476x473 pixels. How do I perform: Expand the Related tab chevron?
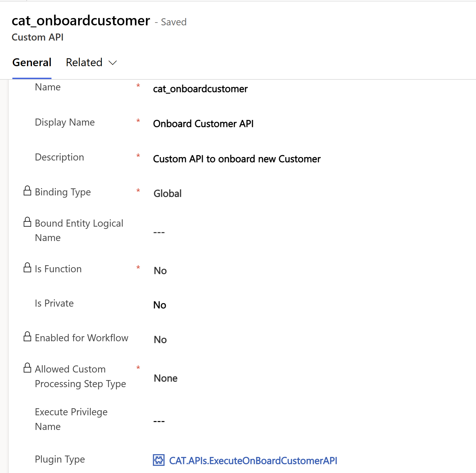(113, 63)
